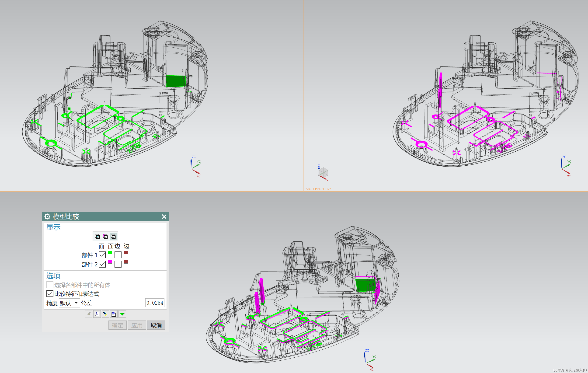The height and width of the screenshot is (373, 588).
Task: Click the green down-triangle icon
Action: [x=122, y=314]
